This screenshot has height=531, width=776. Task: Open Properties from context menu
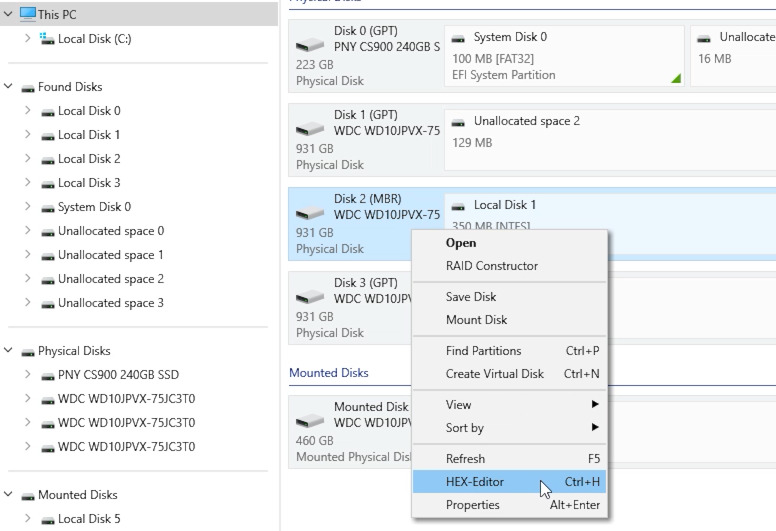(509, 505)
